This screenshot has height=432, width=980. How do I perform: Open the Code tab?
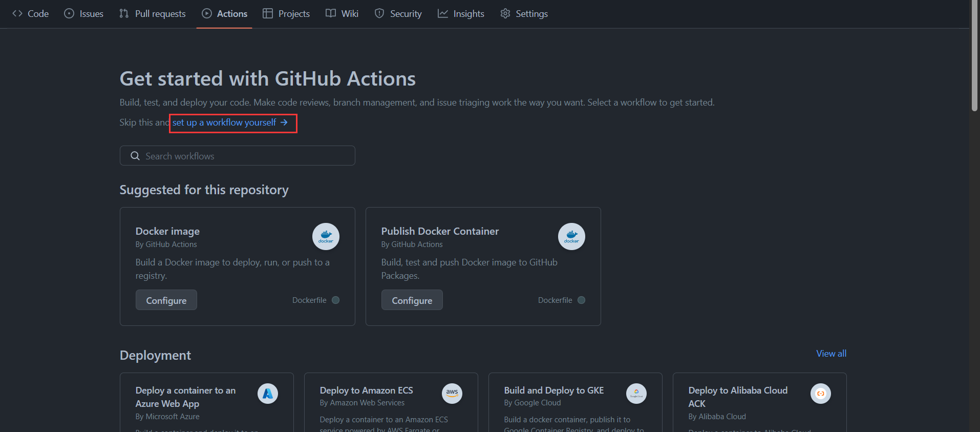(x=31, y=14)
